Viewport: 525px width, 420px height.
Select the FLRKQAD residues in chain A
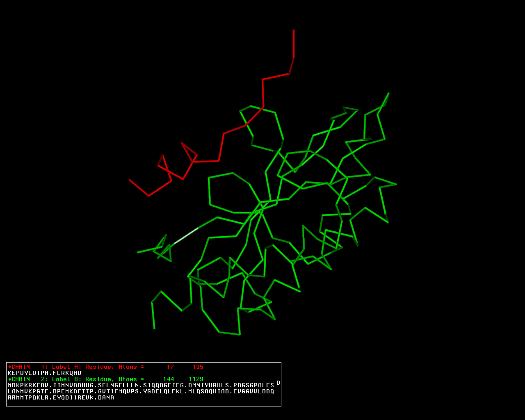pyautogui.click(x=67, y=373)
